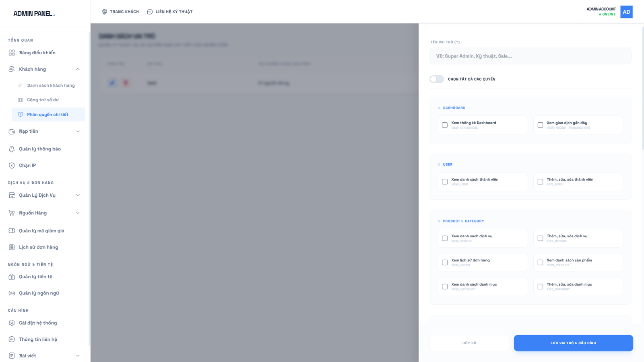Click the Cài đặt hệ thống gear icon
The width and height of the screenshot is (644, 362).
(x=12, y=323)
